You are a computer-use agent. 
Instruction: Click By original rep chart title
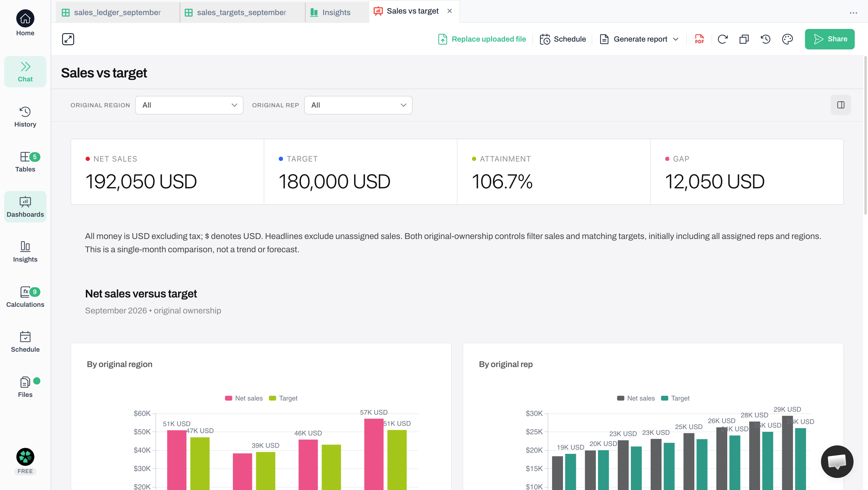[x=506, y=364]
